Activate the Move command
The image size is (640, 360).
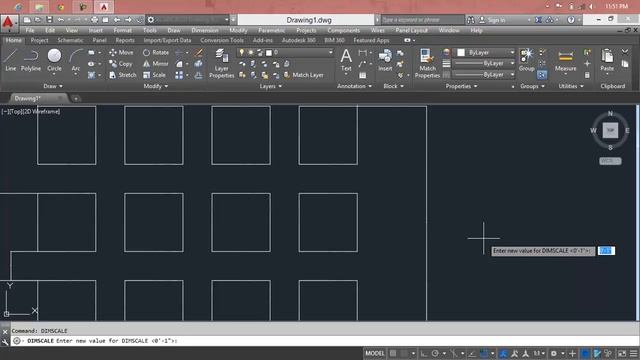[121, 52]
